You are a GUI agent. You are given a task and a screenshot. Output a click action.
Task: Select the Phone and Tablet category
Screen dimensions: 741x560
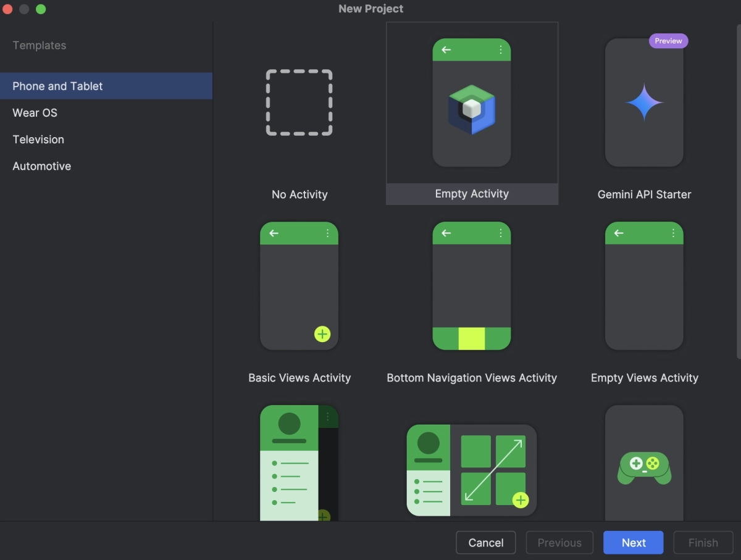57,86
